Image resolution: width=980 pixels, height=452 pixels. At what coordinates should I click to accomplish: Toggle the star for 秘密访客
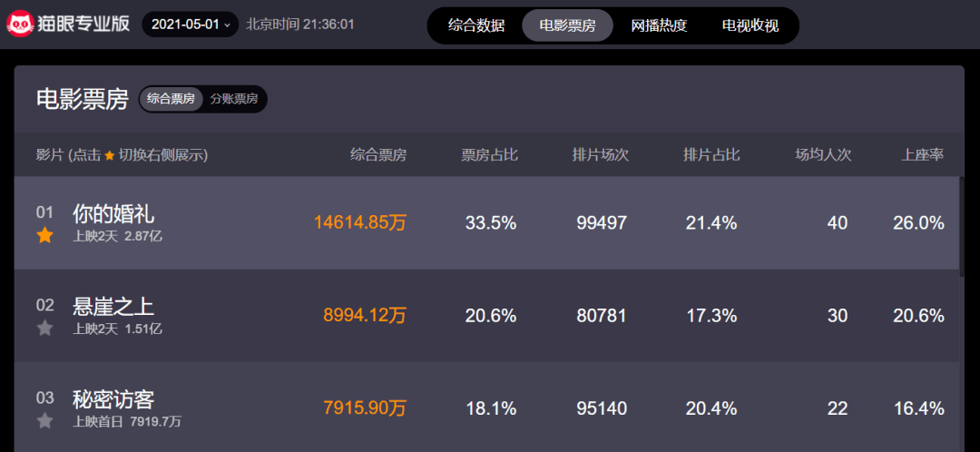[45, 421]
